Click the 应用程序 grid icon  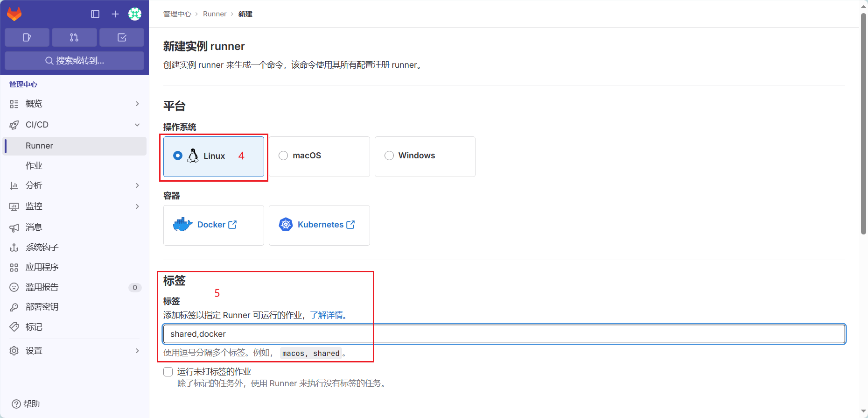click(14, 267)
